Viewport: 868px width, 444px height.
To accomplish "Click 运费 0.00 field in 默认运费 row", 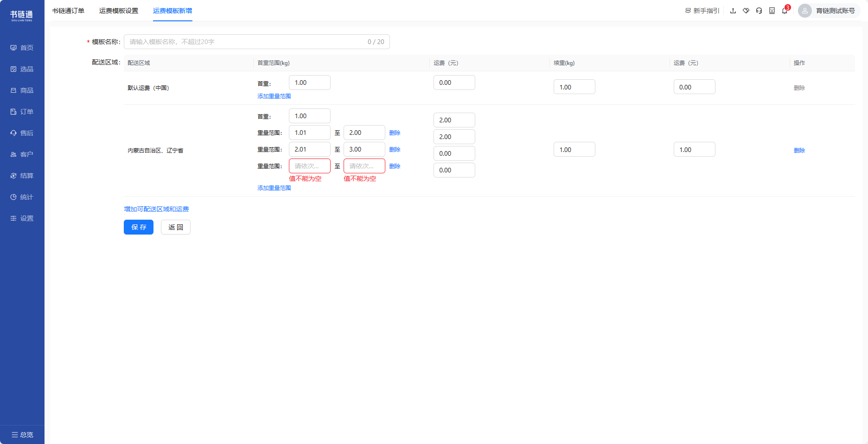I will (454, 82).
